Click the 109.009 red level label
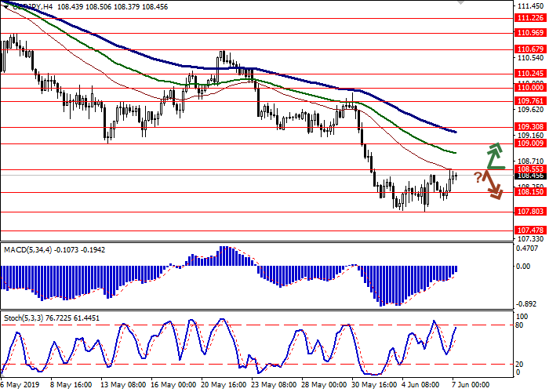This screenshot has width=549, height=392. point(531,143)
